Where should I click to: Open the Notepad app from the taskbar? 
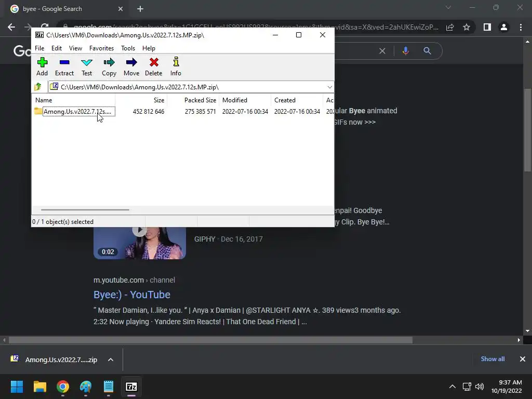click(x=109, y=387)
